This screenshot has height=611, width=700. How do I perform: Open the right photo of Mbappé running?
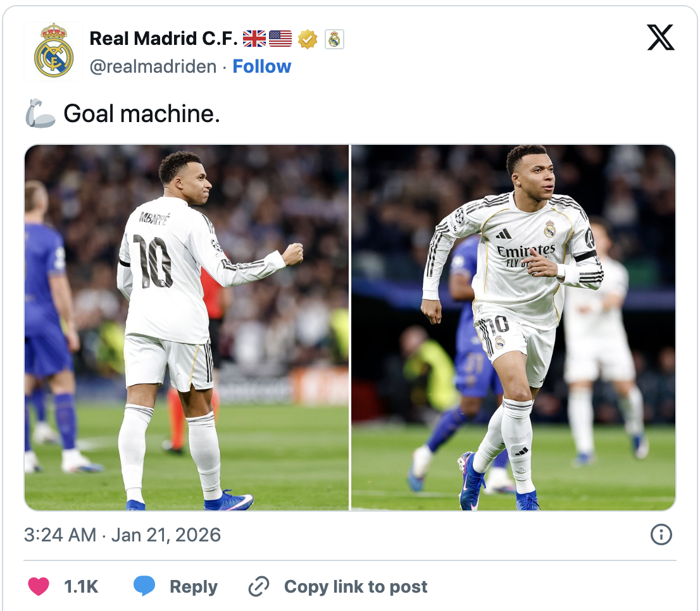pos(513,326)
